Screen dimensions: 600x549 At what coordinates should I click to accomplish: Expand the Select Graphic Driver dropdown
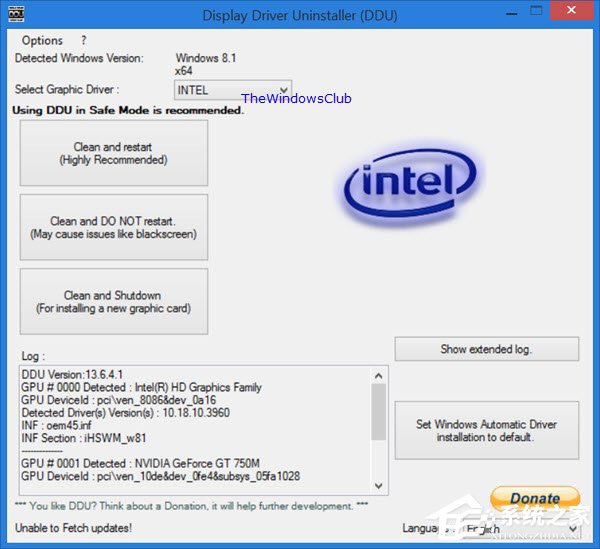point(233,90)
